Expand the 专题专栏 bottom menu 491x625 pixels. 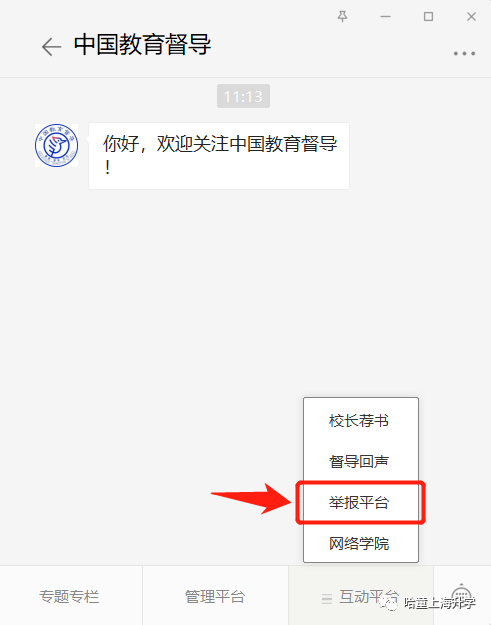pyautogui.click(x=71, y=596)
